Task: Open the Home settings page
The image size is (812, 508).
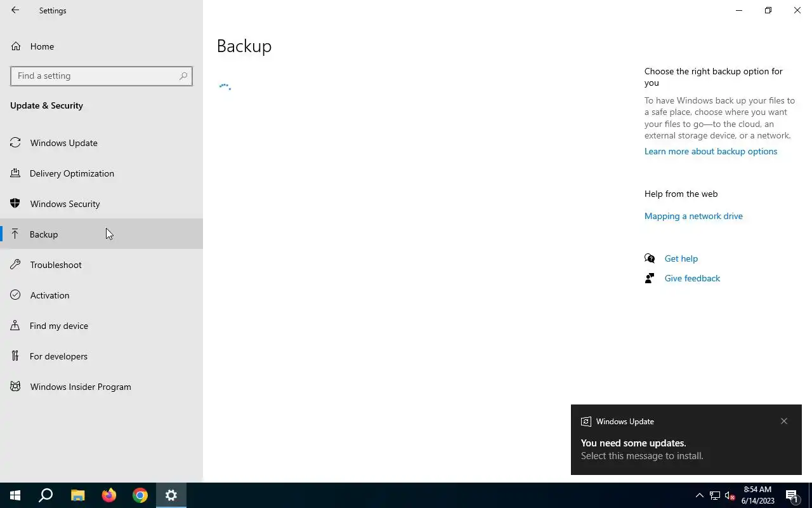Action: [101, 46]
